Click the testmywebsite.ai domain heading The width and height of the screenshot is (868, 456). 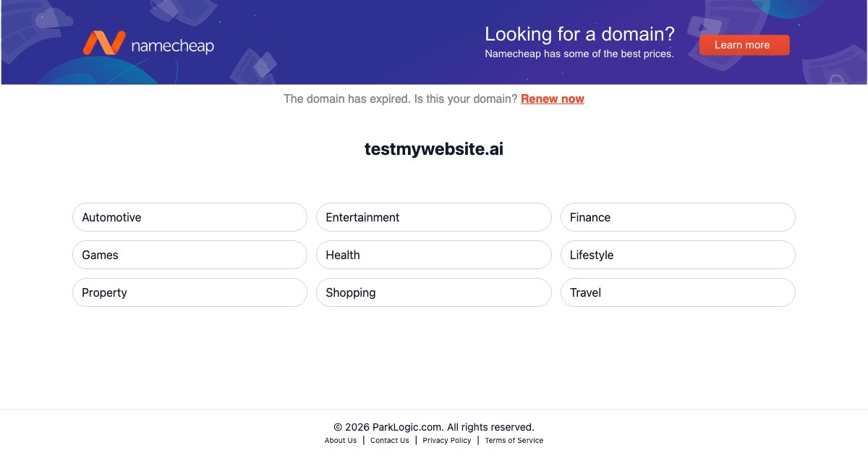coord(434,149)
